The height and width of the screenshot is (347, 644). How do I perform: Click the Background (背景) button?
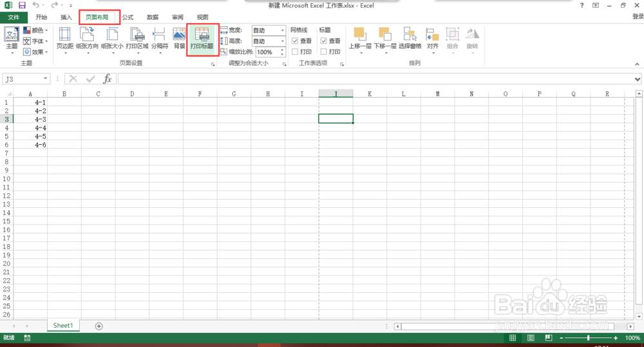coord(179,39)
